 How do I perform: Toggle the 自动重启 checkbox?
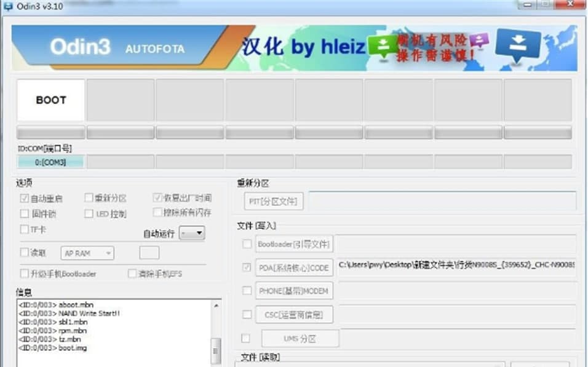coord(25,199)
